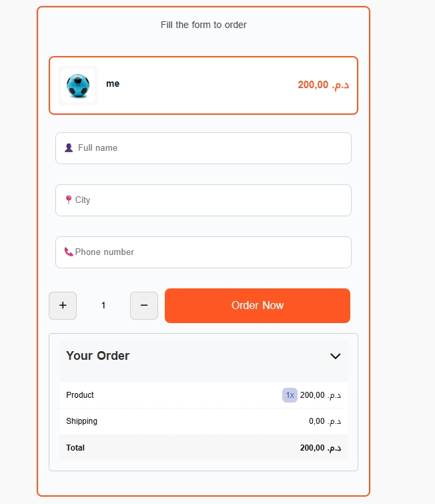Click the product name "me"

coord(113,84)
